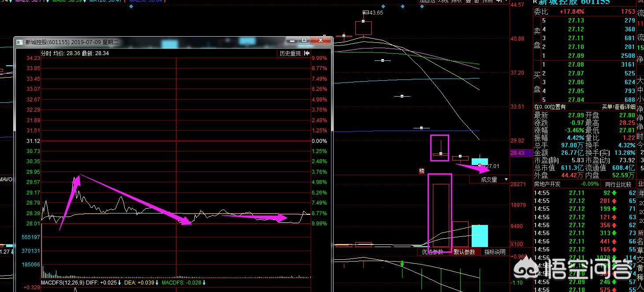Viewport: 644px width, 292px height.
Task: Click the 金额 value 26.77亿
Action: (x=572, y=153)
